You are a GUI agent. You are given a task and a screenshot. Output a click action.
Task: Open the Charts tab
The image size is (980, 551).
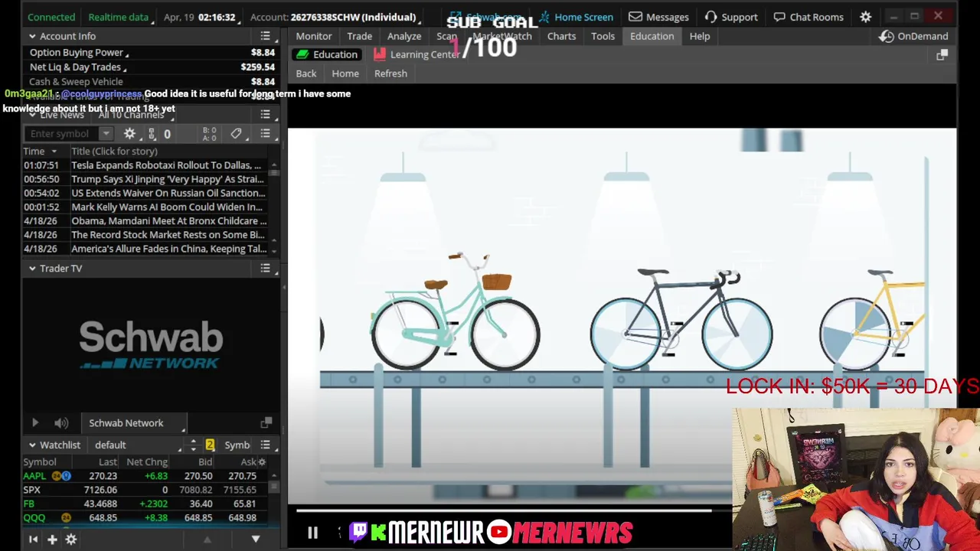coord(561,36)
